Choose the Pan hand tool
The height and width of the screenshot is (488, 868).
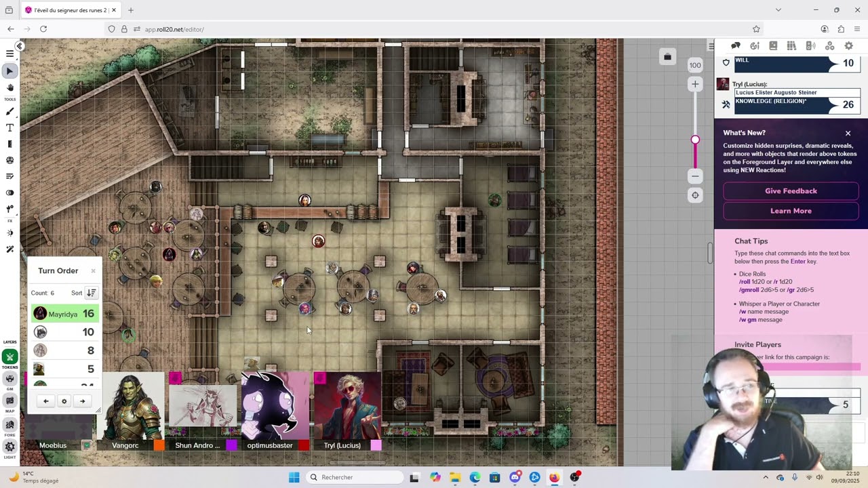pyautogui.click(x=9, y=87)
